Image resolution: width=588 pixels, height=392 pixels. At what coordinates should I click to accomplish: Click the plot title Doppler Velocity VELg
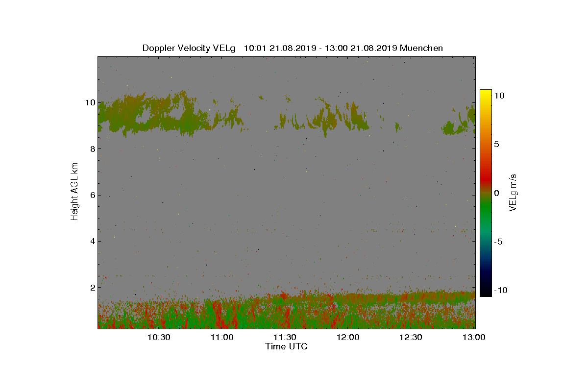coord(189,48)
